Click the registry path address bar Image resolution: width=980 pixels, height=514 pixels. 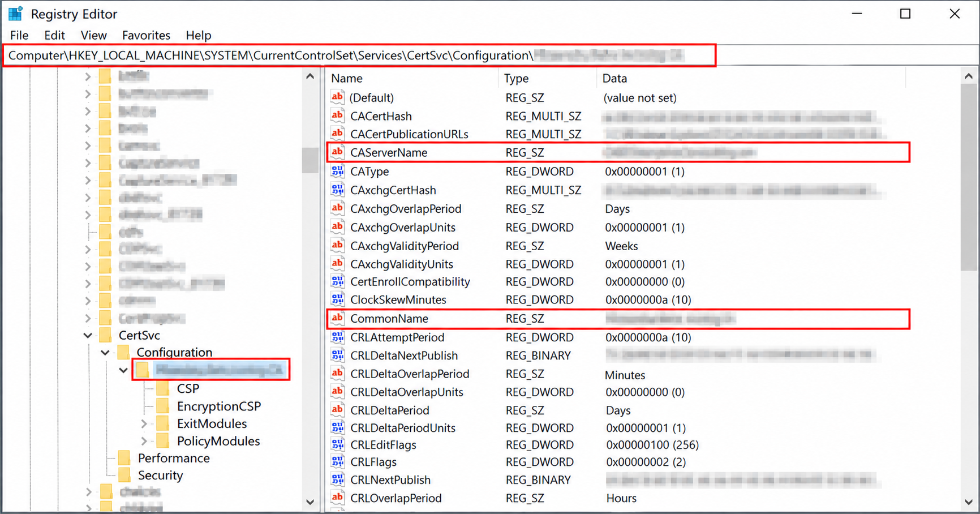click(359, 55)
